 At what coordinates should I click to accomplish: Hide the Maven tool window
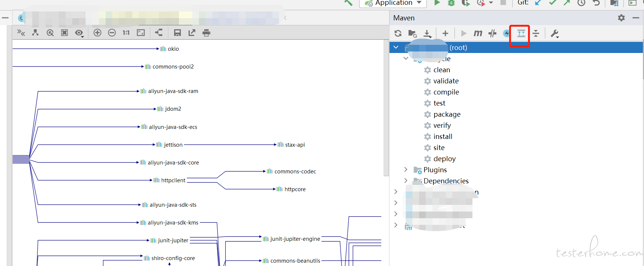636,18
